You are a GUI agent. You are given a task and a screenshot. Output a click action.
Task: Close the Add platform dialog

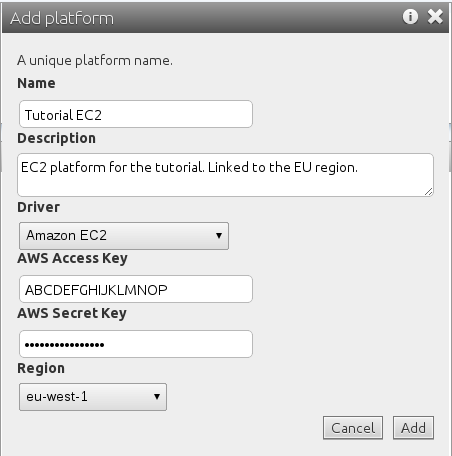435,16
